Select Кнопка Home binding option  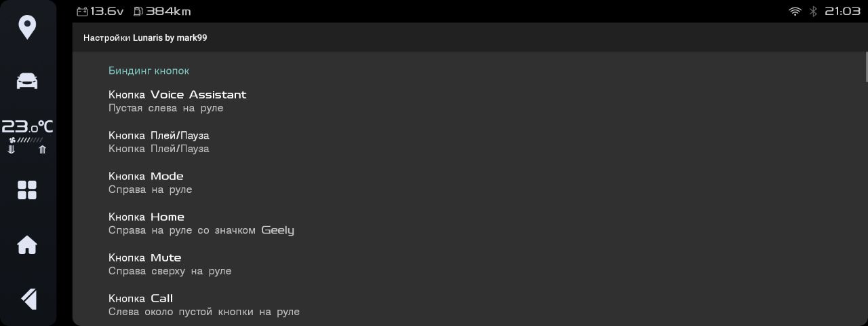(x=469, y=223)
